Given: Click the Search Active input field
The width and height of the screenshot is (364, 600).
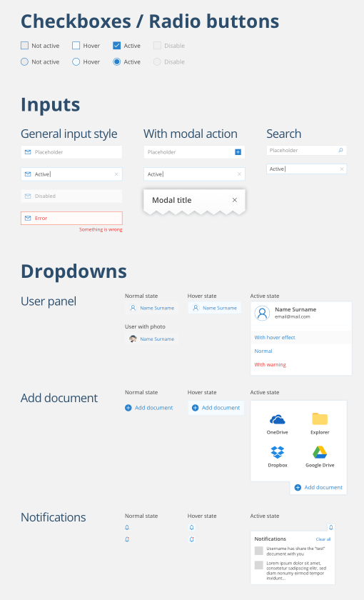Looking at the screenshot, I should pos(307,169).
